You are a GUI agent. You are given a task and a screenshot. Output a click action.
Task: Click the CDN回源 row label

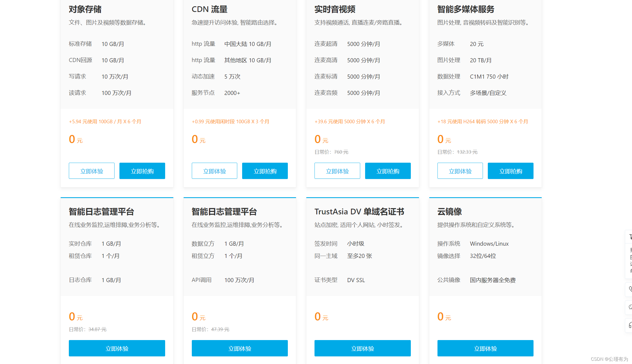click(81, 60)
